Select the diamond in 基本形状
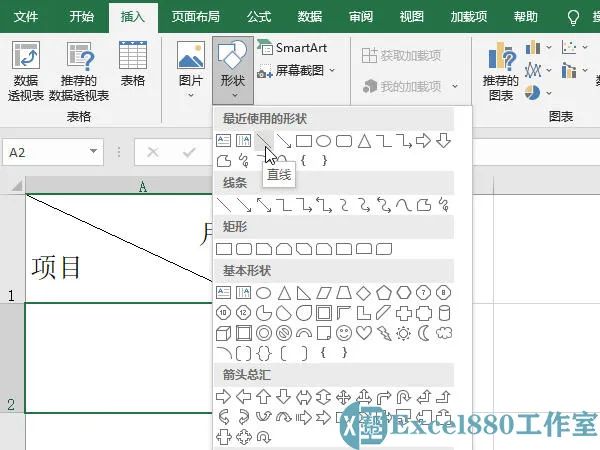Image resolution: width=600 pixels, height=450 pixels. pyautogui.click(x=364, y=293)
